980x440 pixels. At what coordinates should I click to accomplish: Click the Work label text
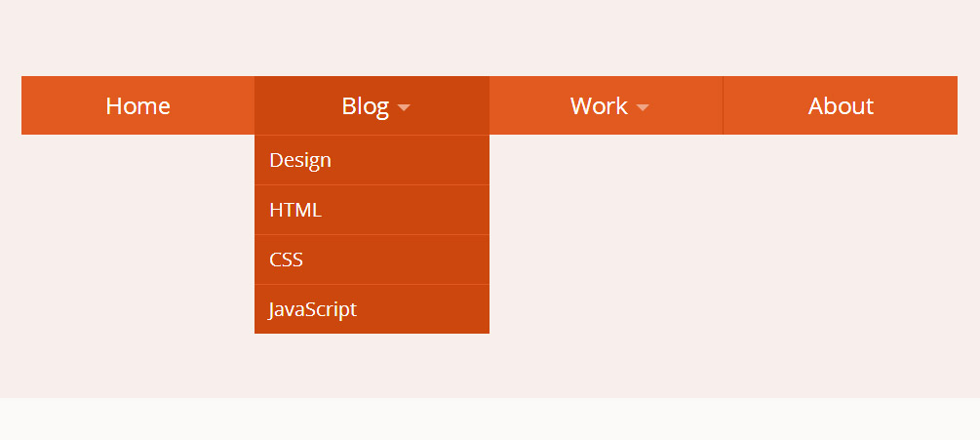(599, 106)
